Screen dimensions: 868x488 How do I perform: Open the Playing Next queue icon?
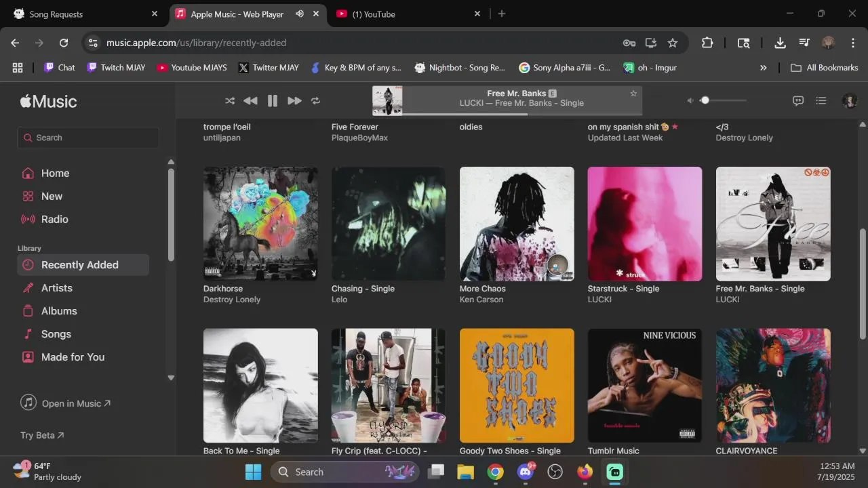click(821, 100)
